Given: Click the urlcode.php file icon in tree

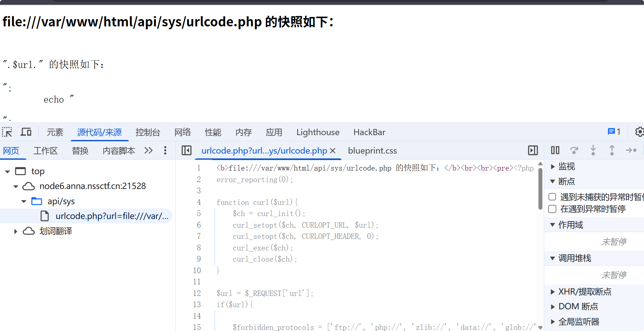Looking at the screenshot, I should point(45,216).
